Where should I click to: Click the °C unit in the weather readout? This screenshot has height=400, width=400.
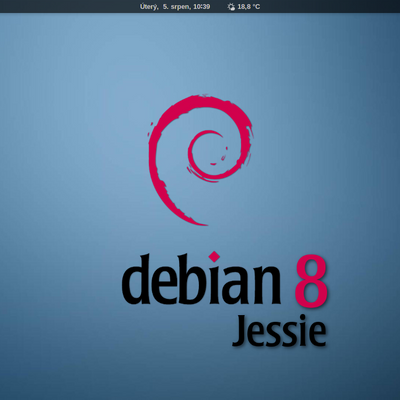256,7
